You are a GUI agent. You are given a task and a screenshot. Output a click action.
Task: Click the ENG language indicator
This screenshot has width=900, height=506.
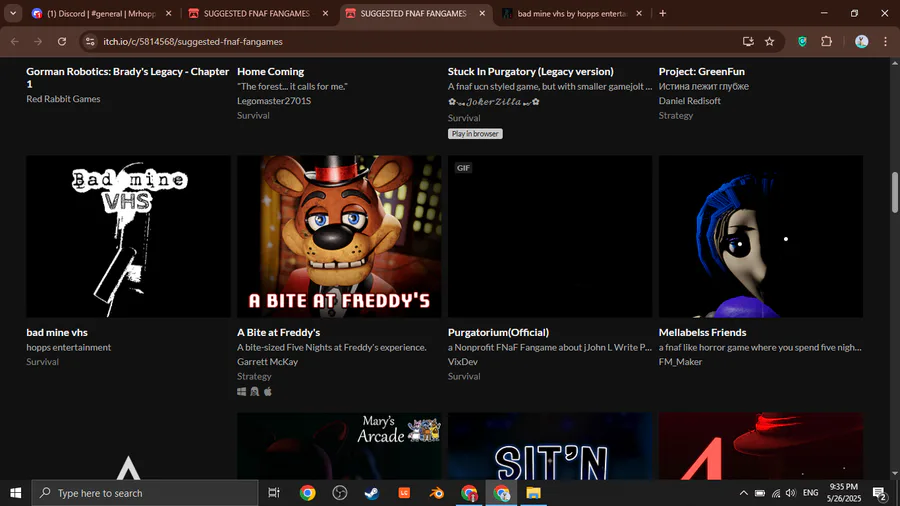(x=810, y=493)
